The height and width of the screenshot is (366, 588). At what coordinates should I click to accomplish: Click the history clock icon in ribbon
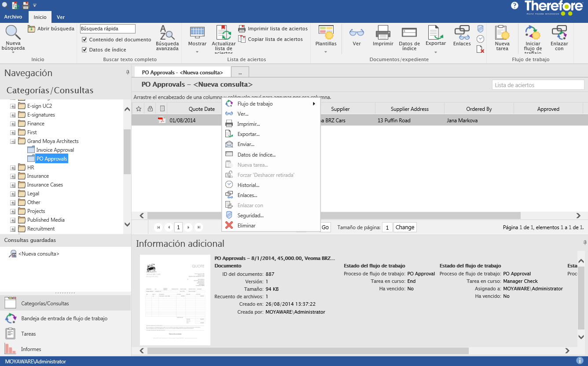click(480, 39)
